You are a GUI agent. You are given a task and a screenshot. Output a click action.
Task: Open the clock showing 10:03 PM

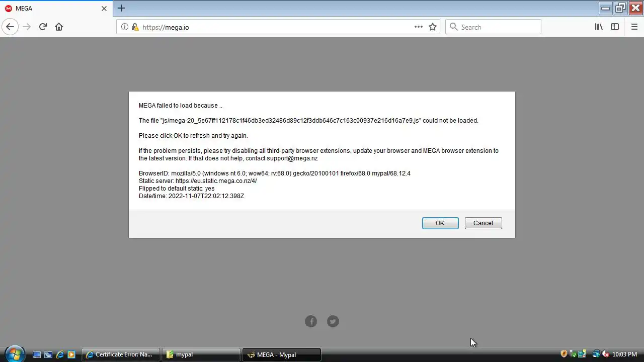pyautogui.click(x=624, y=354)
